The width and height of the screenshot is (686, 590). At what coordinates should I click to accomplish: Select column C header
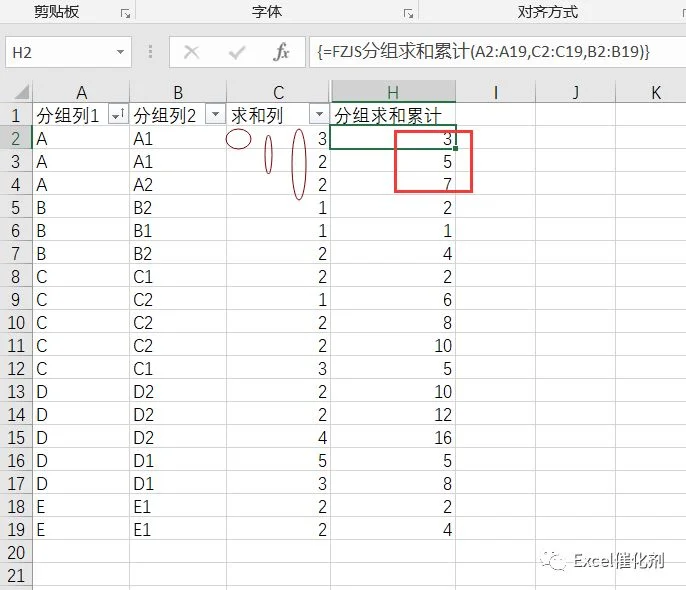[279, 92]
